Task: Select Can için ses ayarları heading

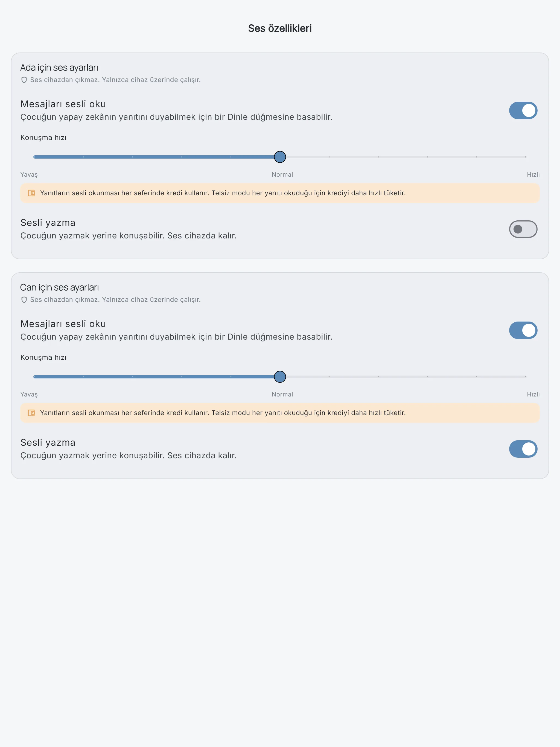Action: tap(59, 287)
